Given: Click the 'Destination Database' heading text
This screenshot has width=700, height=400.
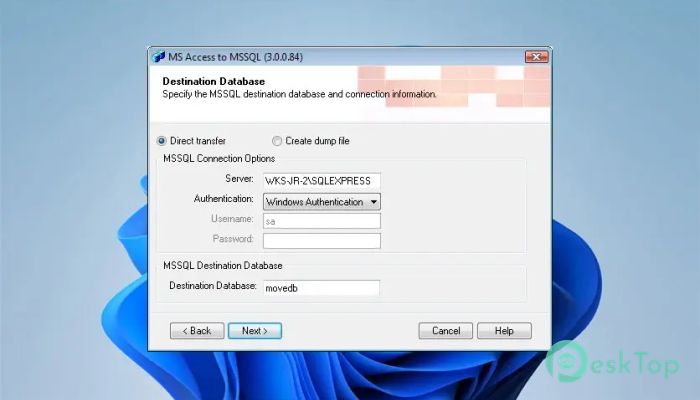Looking at the screenshot, I should click(x=213, y=81).
